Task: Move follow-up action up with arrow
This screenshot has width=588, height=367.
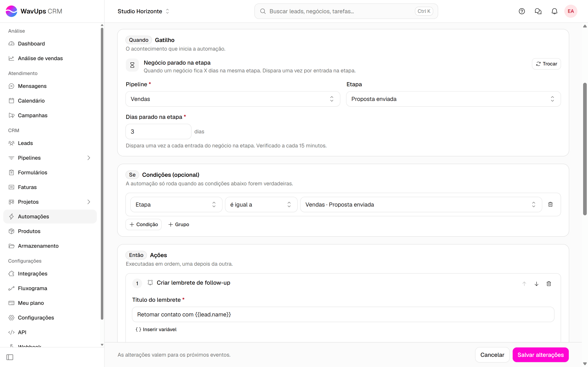Action: (x=524, y=283)
